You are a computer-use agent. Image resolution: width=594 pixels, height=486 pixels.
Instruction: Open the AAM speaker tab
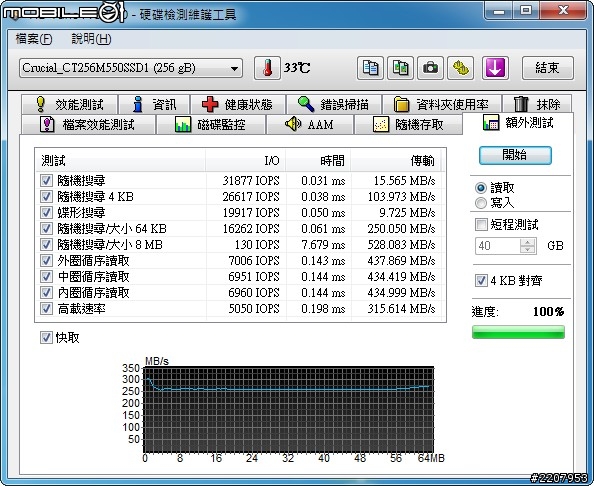point(310,124)
